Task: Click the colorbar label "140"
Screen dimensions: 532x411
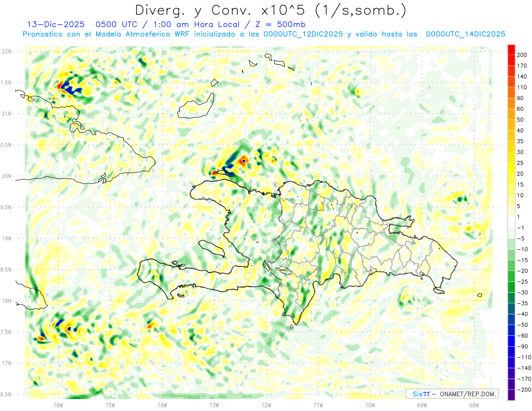Action: tap(522, 77)
